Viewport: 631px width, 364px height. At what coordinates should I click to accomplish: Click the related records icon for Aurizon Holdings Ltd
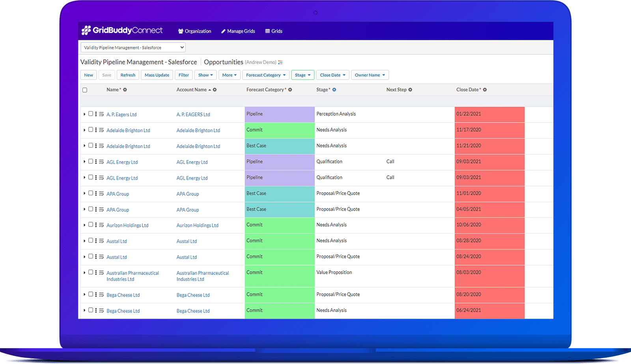pyautogui.click(x=101, y=225)
